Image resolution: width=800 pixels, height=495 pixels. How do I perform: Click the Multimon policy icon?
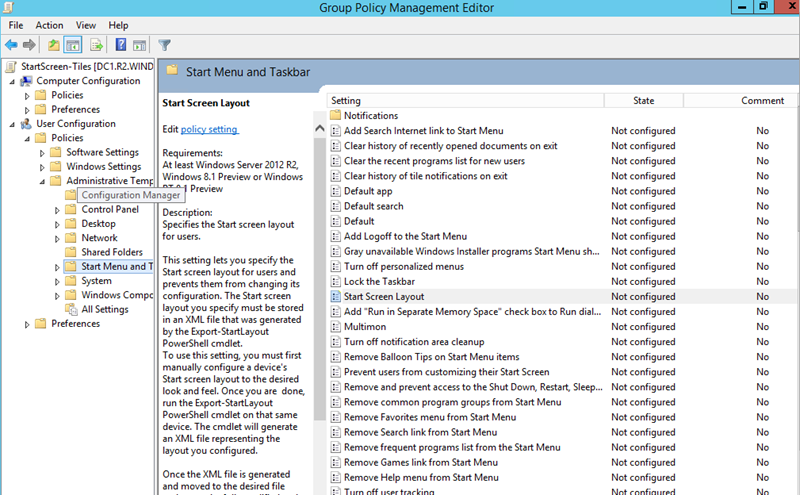[x=335, y=327]
